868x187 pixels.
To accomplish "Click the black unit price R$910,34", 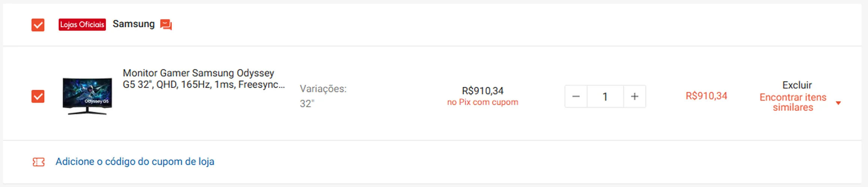I will pyautogui.click(x=483, y=91).
